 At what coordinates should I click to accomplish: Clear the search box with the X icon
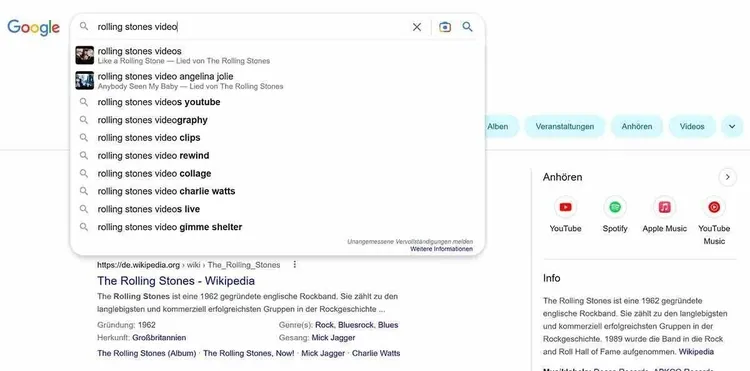(417, 27)
